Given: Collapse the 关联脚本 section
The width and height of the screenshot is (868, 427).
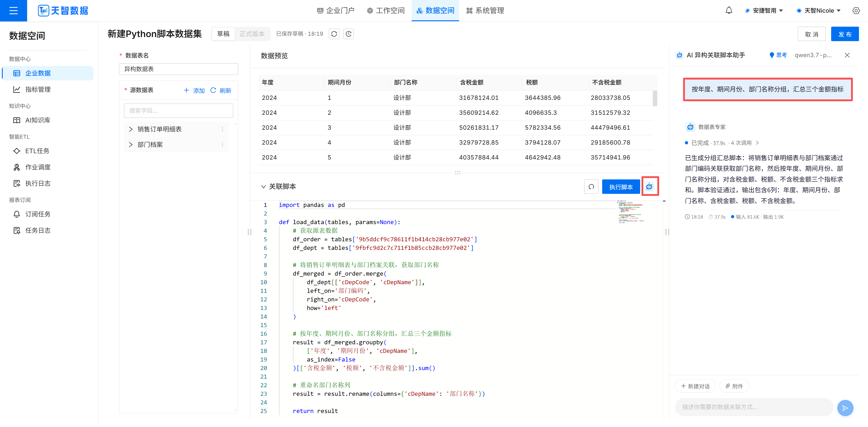Looking at the screenshot, I should tap(263, 187).
